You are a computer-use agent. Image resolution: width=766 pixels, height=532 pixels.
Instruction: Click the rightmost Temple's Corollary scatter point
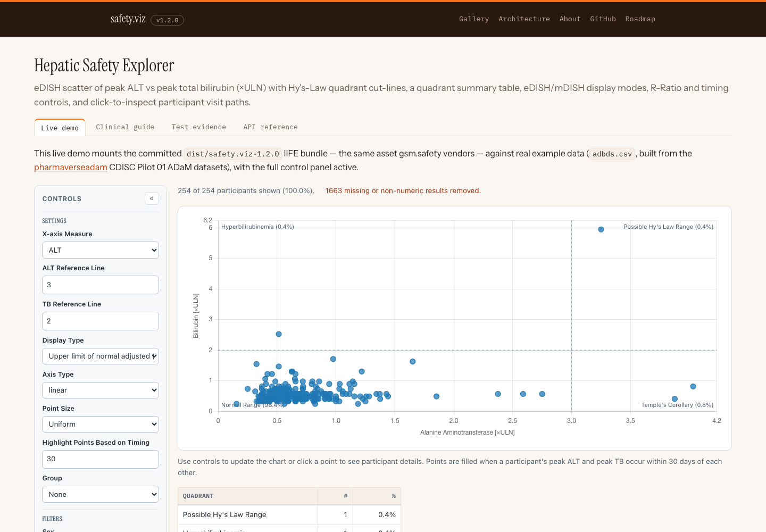pos(693,386)
